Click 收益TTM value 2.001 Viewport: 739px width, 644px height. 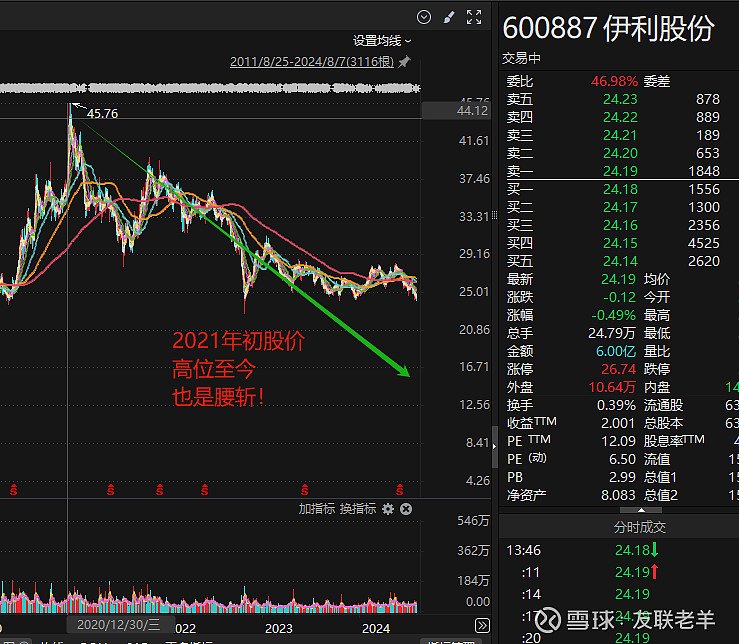click(x=618, y=423)
